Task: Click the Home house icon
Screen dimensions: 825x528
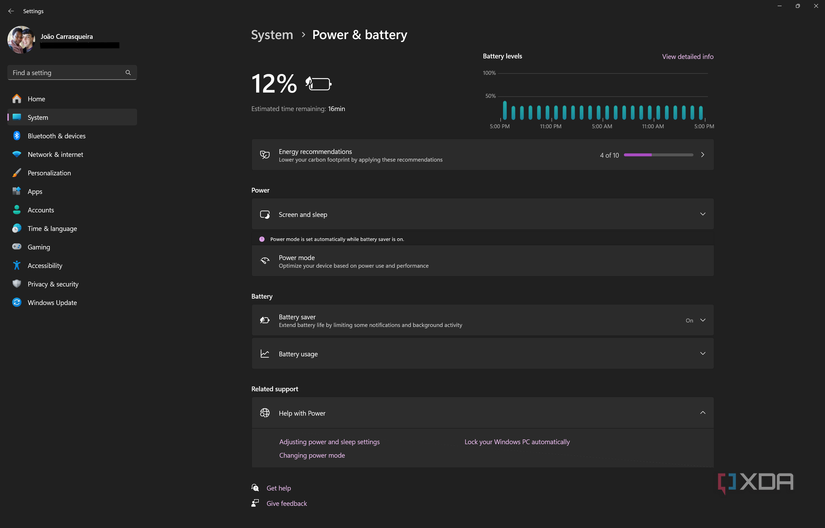Action: (17, 98)
